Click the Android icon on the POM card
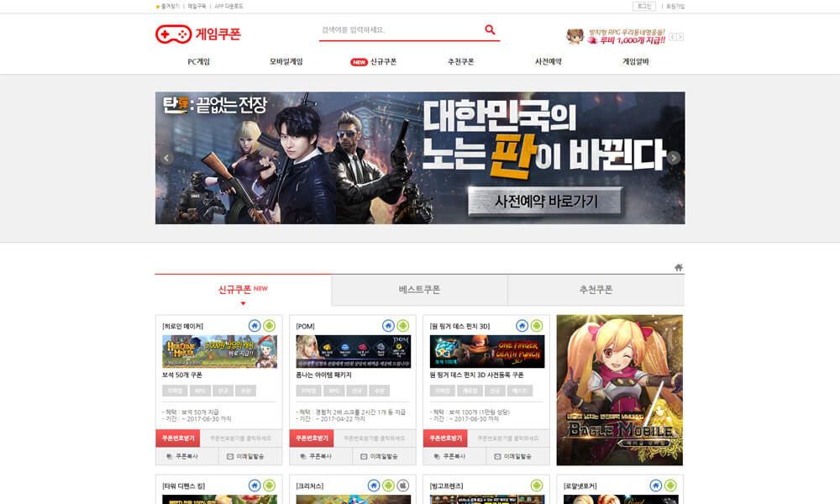The image size is (840, 504). tap(403, 326)
